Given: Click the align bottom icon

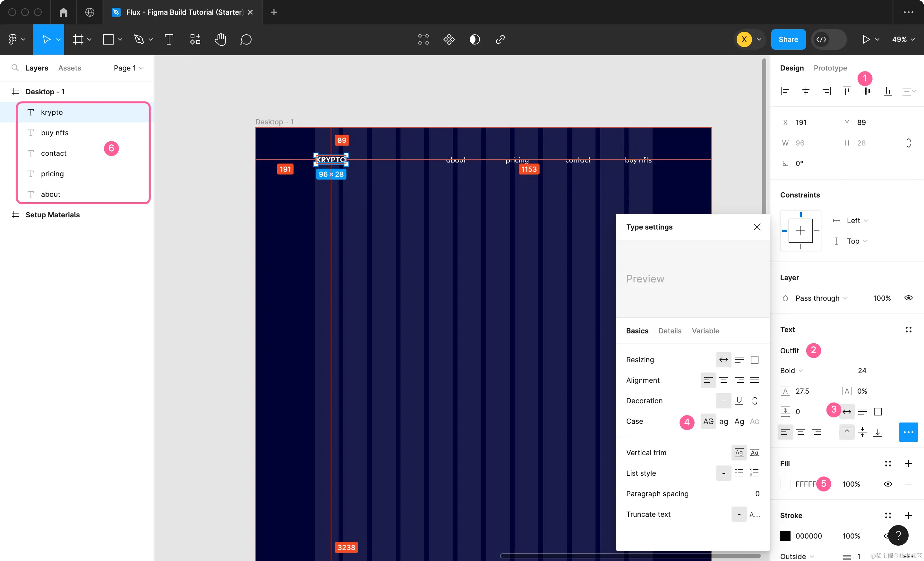Looking at the screenshot, I should coord(888,91).
